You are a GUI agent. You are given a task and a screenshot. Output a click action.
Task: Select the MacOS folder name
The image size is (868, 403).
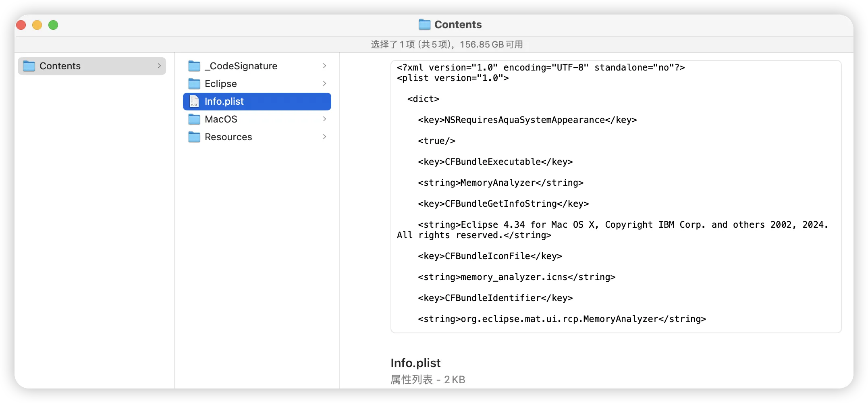pos(221,119)
